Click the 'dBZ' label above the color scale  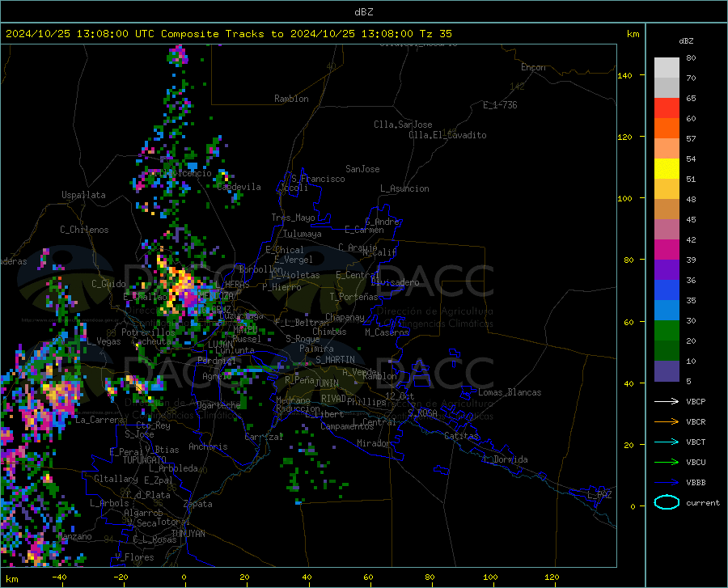686,40
